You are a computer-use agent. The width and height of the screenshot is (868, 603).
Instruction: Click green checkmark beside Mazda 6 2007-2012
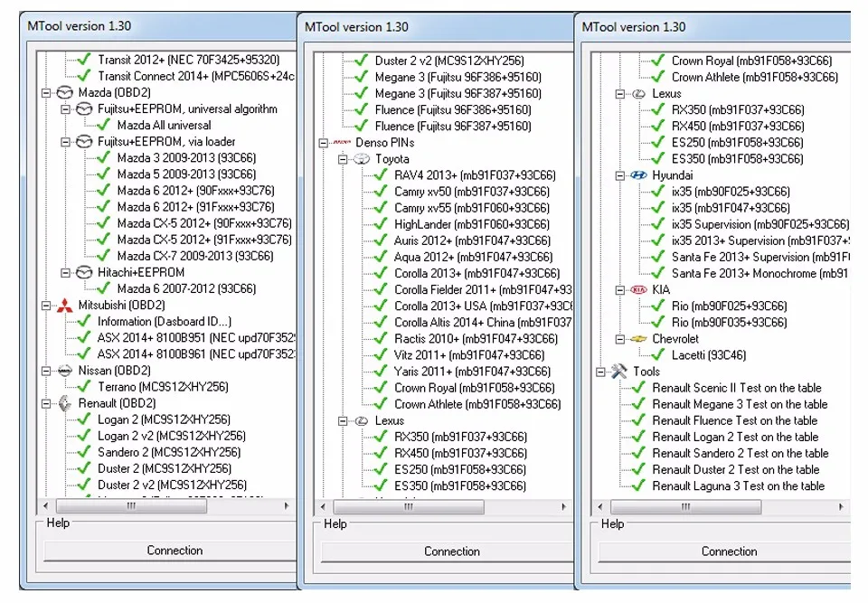point(103,287)
